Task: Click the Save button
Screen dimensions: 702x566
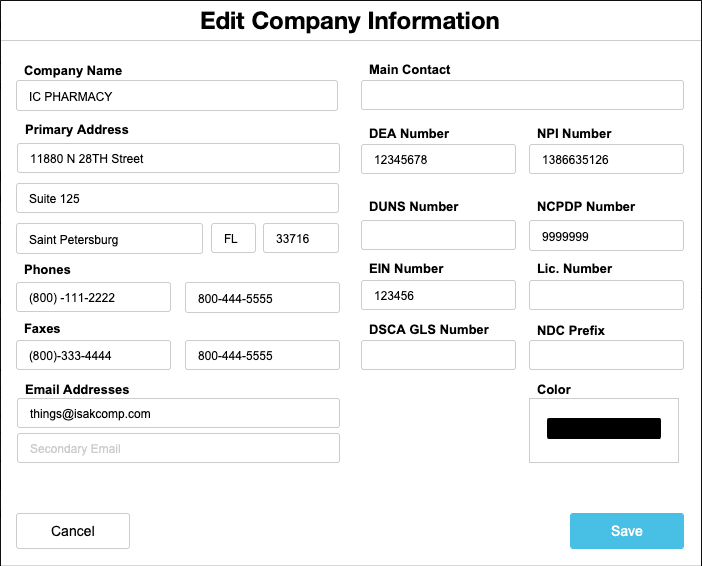Action: point(626,531)
